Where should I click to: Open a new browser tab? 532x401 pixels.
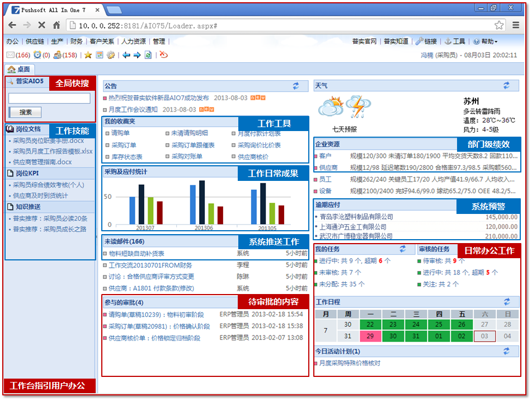[x=114, y=10]
